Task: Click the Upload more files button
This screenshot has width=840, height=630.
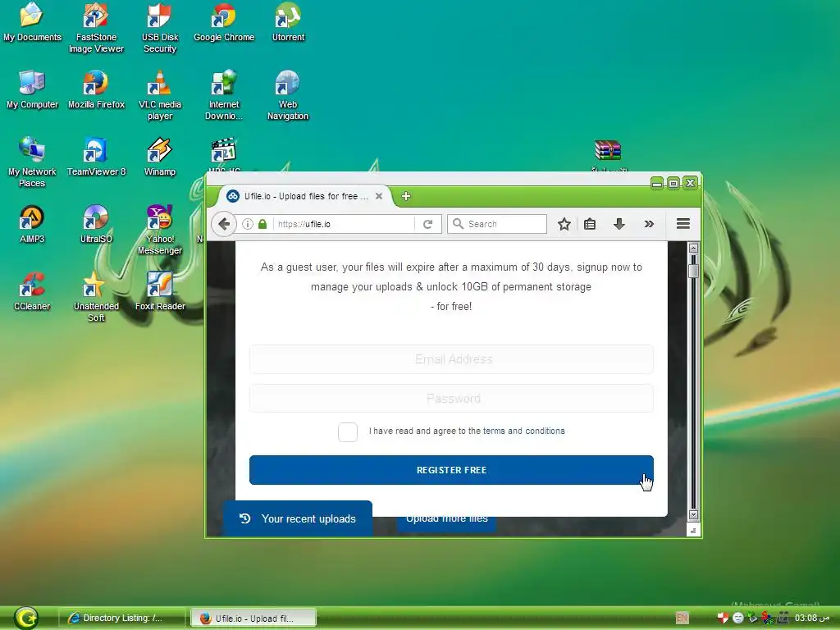Action: pyautogui.click(x=447, y=523)
